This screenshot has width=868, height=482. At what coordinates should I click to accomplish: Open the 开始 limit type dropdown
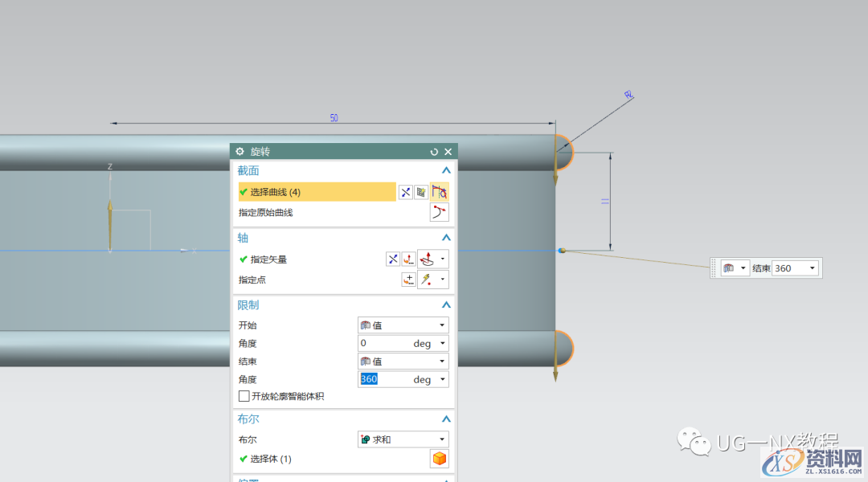click(403, 325)
